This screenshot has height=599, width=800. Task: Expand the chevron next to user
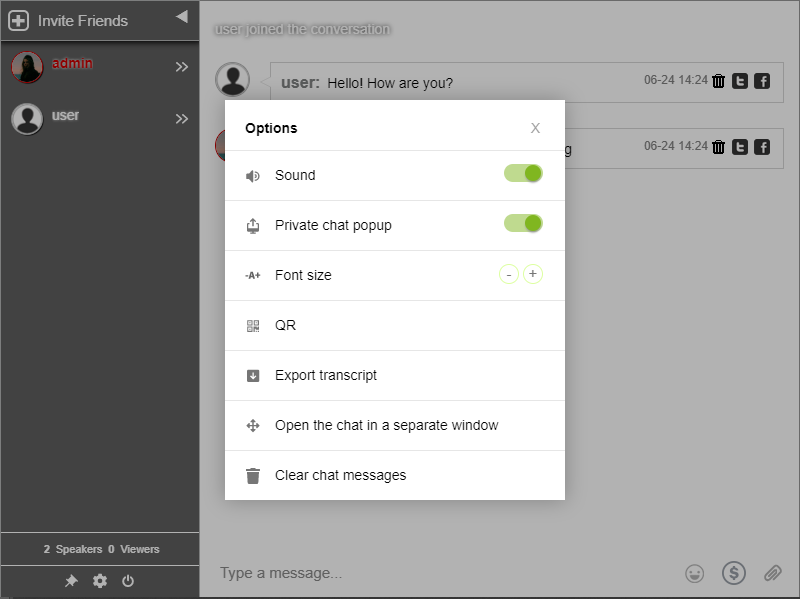point(182,119)
